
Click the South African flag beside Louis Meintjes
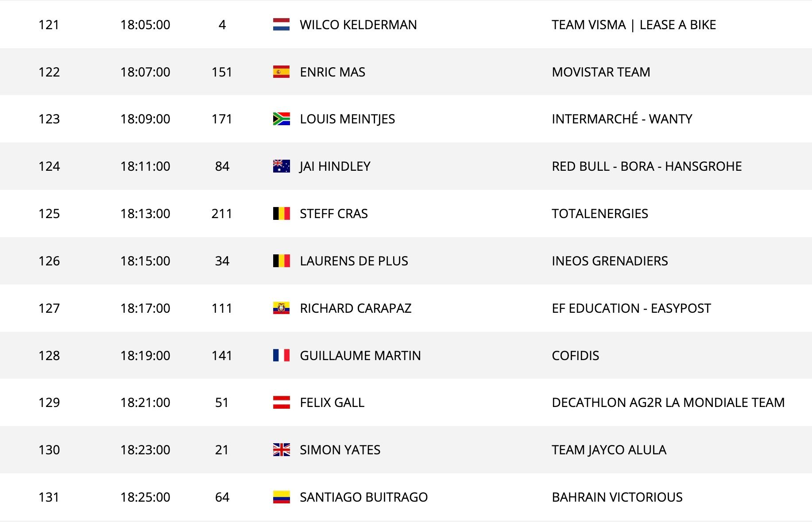coord(281,119)
